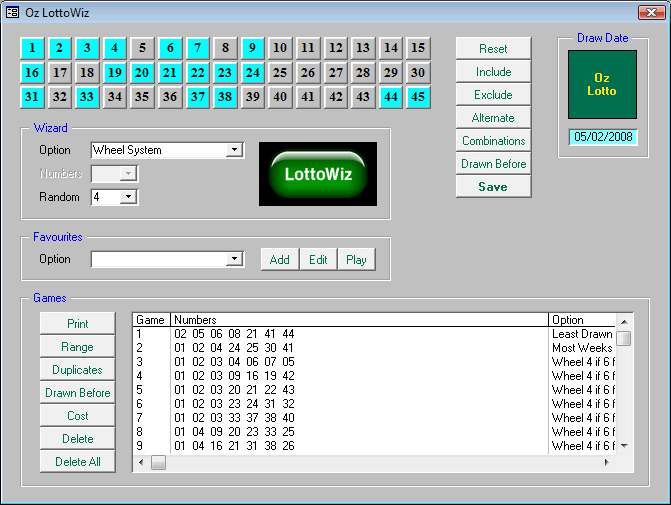This screenshot has width=671, height=505.
Task: Click the Reset button
Action: [493, 48]
